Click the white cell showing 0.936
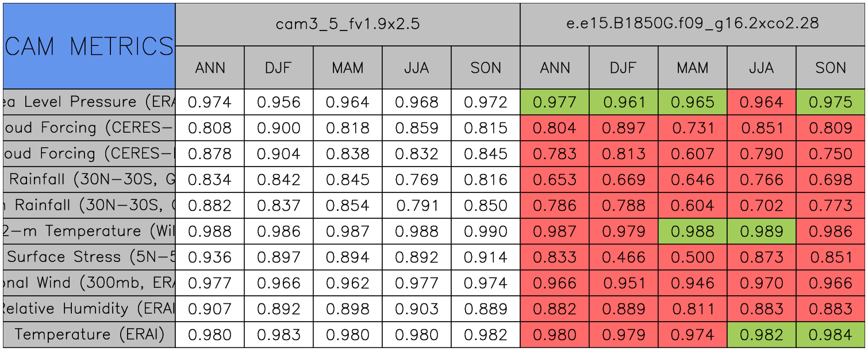The image size is (868, 351). 209,257
